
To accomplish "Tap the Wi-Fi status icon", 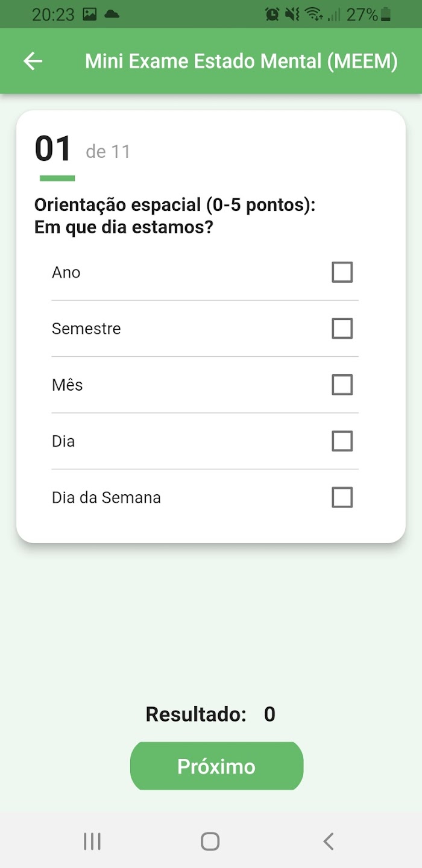I will (x=313, y=14).
